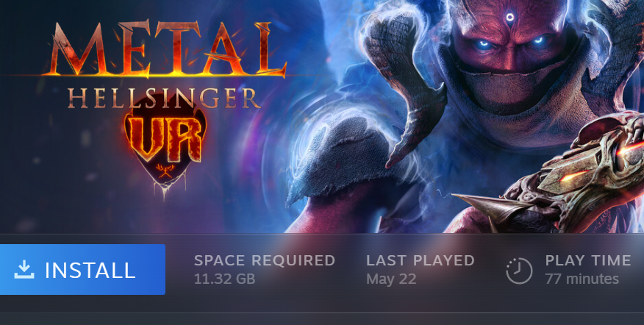Click the 77 minutes play time value

tap(582, 279)
